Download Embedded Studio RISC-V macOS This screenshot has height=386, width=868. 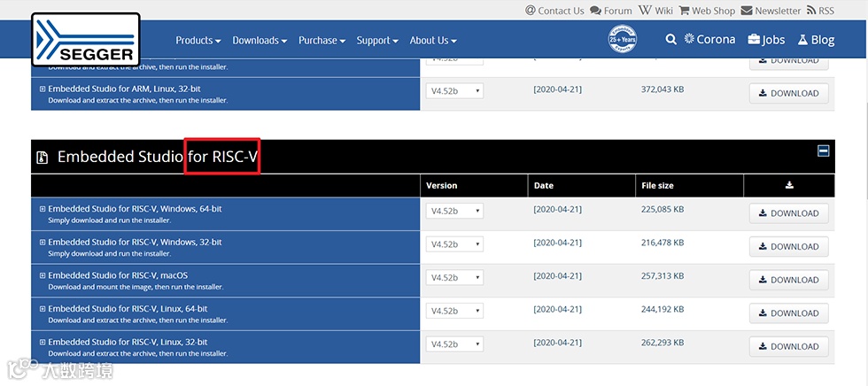tap(789, 280)
